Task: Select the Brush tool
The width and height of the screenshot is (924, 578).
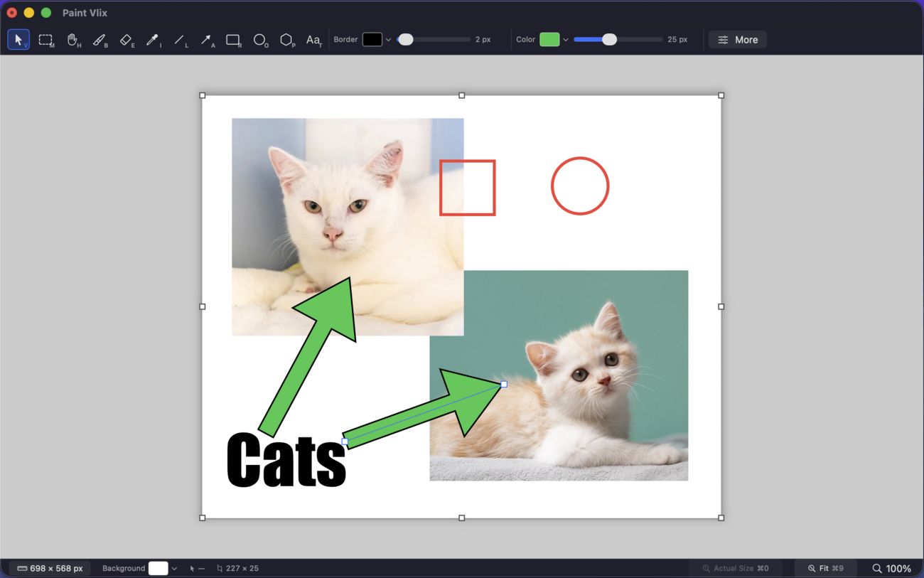Action: tap(100, 40)
